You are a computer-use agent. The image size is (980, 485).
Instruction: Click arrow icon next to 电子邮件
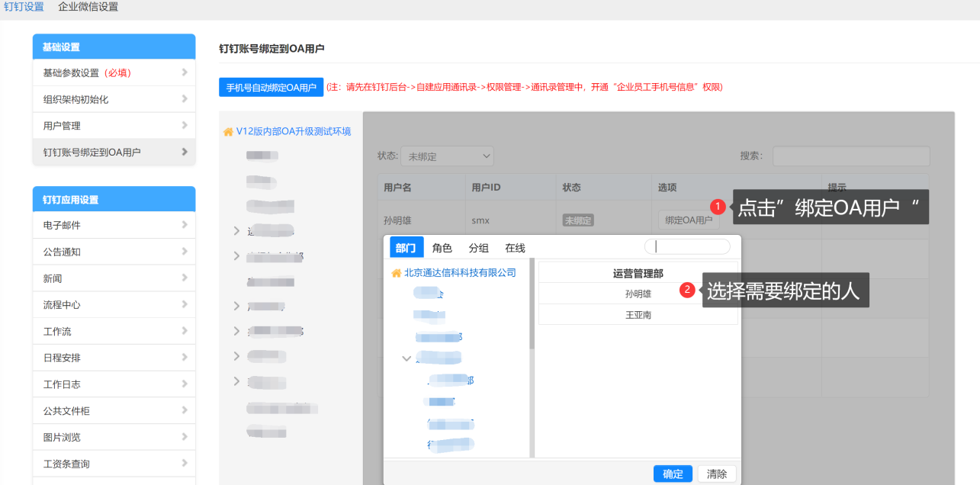click(x=185, y=225)
